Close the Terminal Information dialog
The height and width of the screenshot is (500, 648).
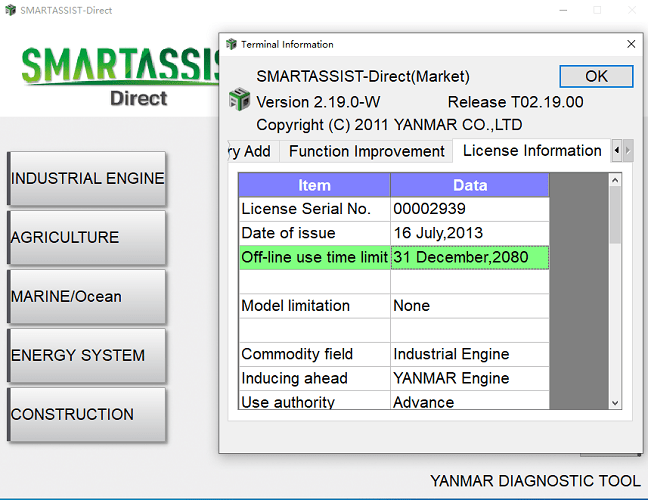[x=630, y=44]
